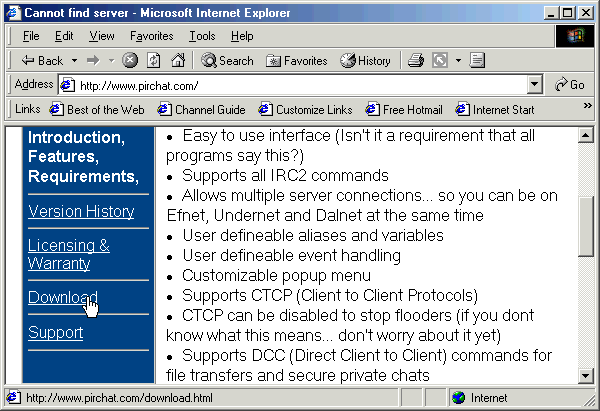Open the History pane from the toolbar

pos(365,60)
